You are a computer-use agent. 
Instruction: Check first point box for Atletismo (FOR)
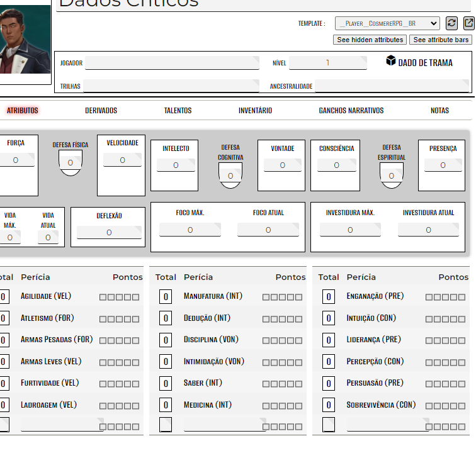coord(103,319)
